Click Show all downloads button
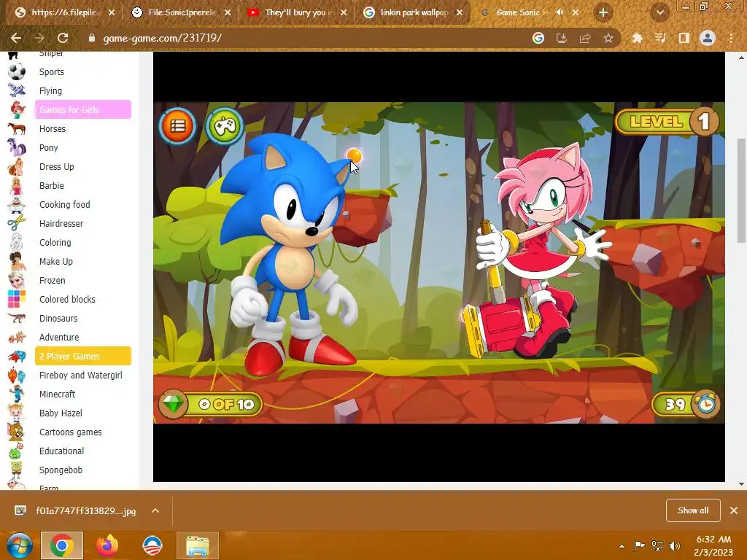The image size is (747, 560). [x=693, y=510]
